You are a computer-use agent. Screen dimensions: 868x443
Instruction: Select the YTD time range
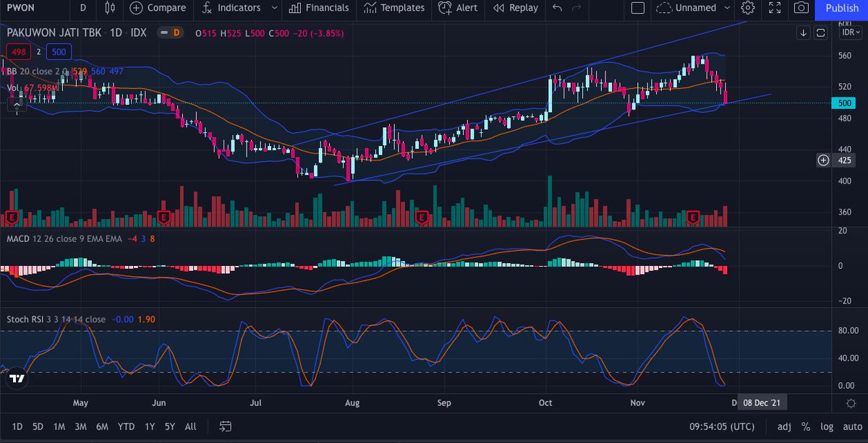tap(127, 426)
